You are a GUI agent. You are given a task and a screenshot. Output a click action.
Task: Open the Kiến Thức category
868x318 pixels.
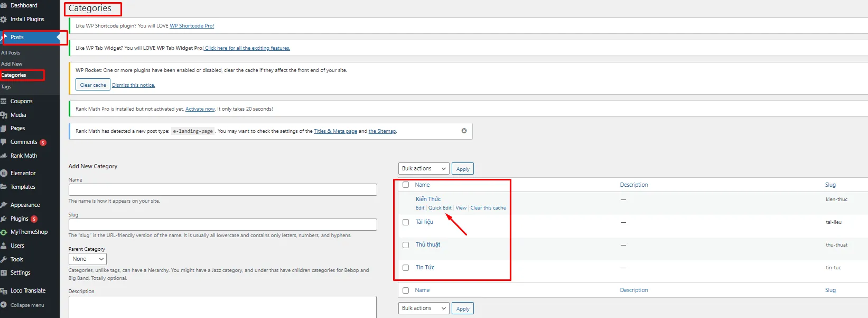(x=428, y=199)
